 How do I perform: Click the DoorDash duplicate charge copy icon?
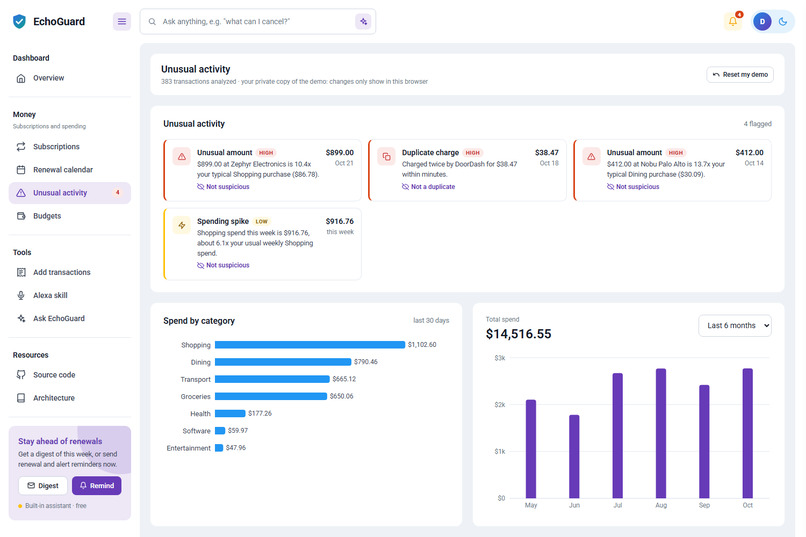(x=386, y=157)
